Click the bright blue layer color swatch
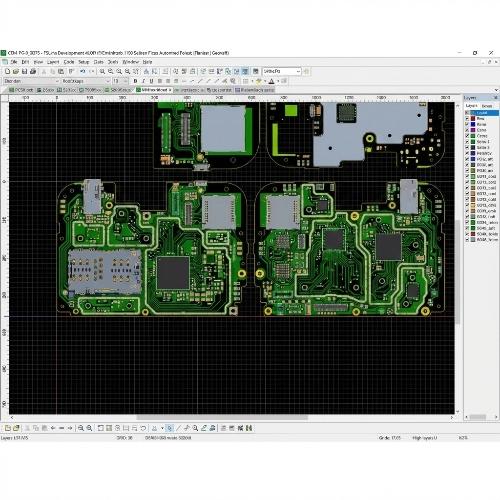Viewport: 500px width, 500px height. coord(473,124)
